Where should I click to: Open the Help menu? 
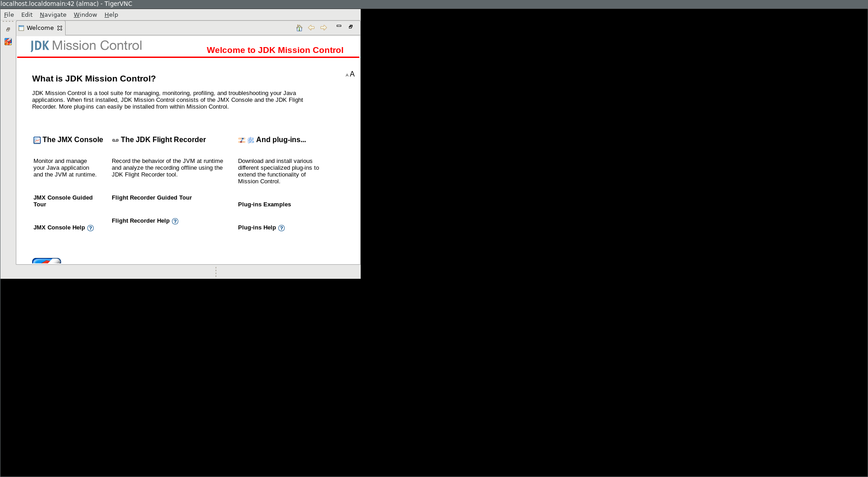pyautogui.click(x=111, y=15)
